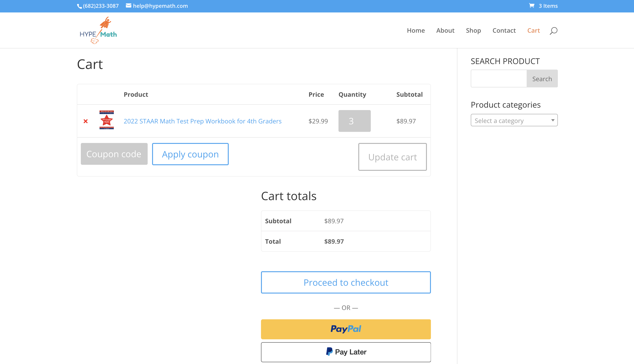Open the search magnifier icon in navigation
The height and width of the screenshot is (364, 634).
[x=553, y=30]
